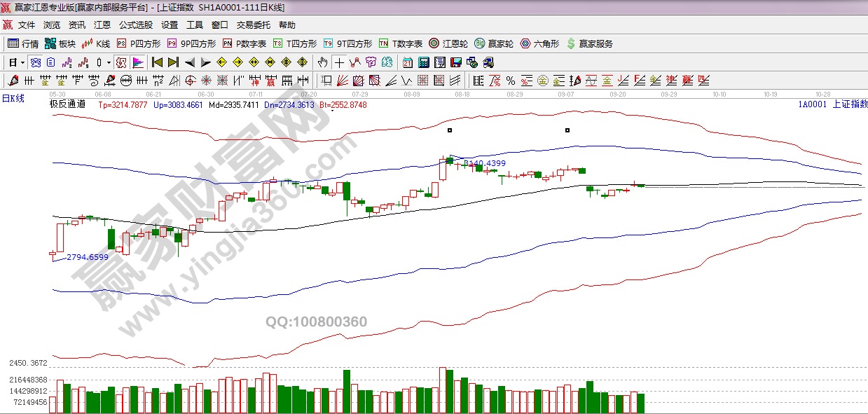868x414 pixels.
Task: Open the 交易委托 menu
Action: click(x=253, y=25)
